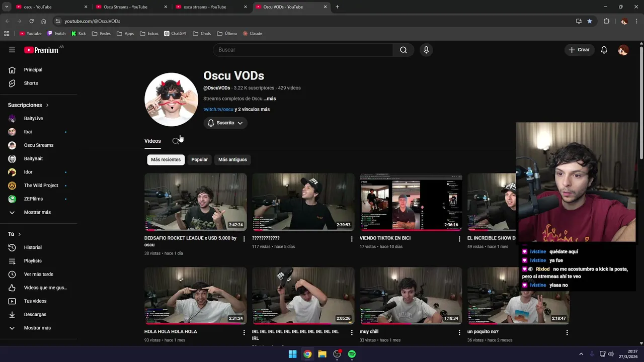This screenshot has height=362, width=644.
Task: Click the search magnifier button
Action: point(404,50)
